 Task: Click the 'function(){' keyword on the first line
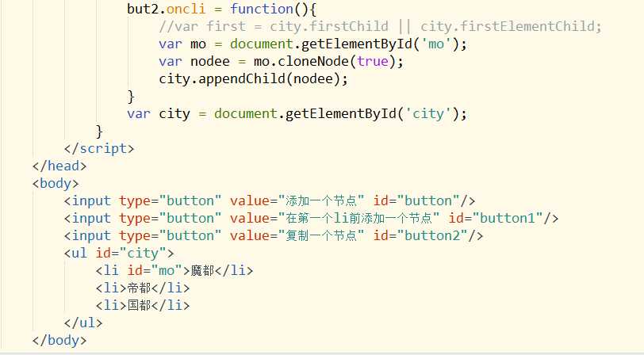(x=273, y=9)
